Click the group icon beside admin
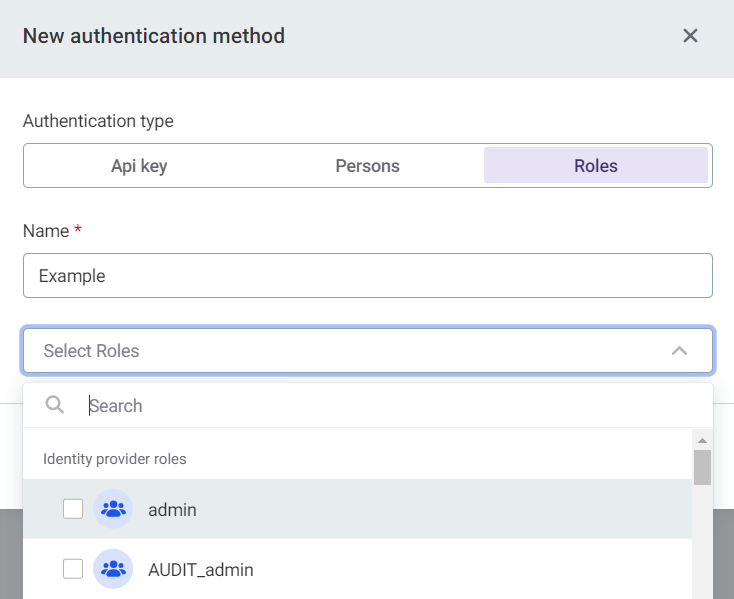 coord(113,509)
